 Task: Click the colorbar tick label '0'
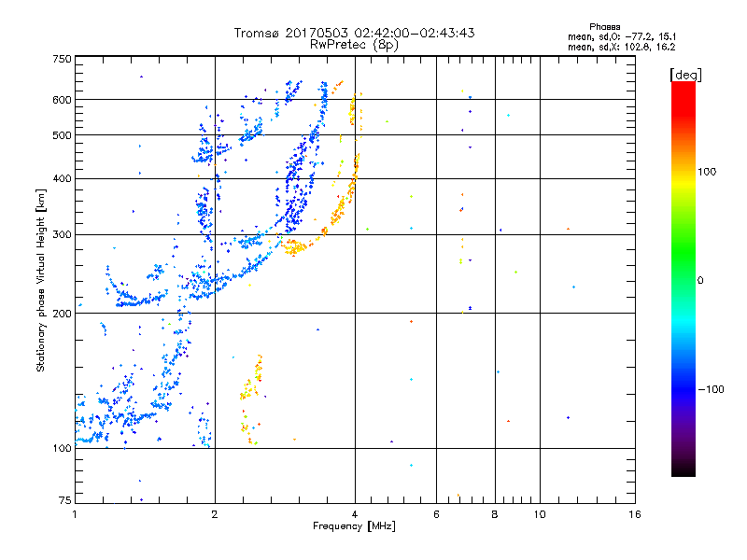(700, 281)
